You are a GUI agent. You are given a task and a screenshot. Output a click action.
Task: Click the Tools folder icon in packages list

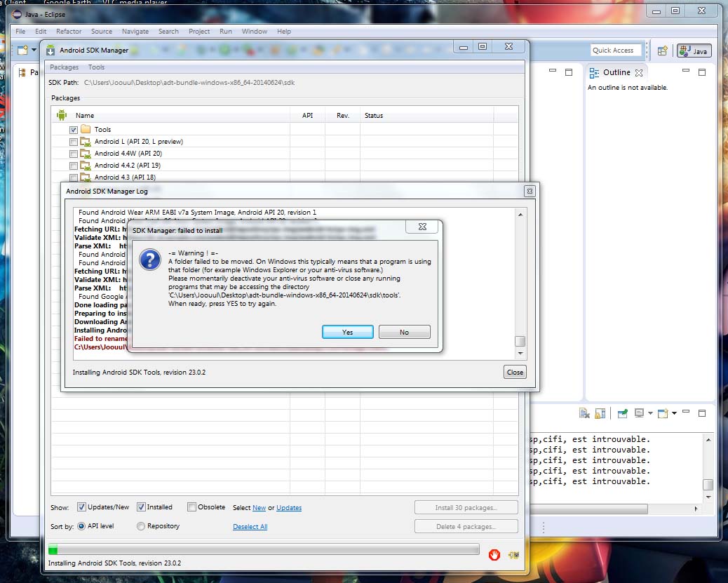tap(86, 128)
